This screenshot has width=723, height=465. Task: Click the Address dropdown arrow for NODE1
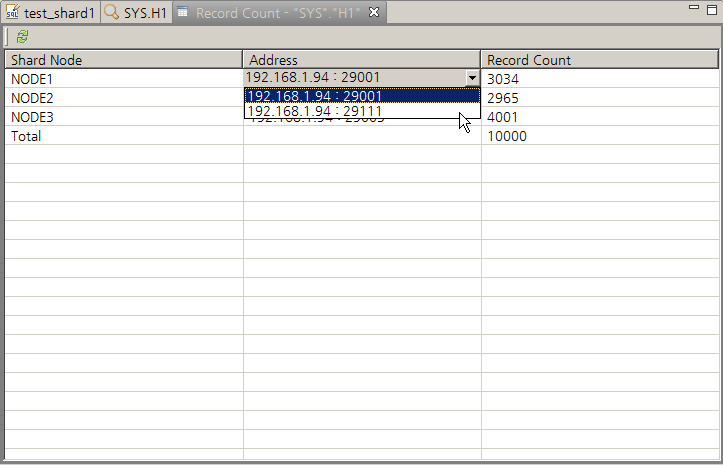point(471,78)
